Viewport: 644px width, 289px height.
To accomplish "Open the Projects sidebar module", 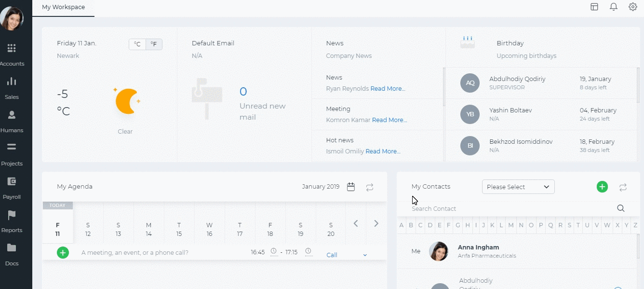I will coord(12,154).
